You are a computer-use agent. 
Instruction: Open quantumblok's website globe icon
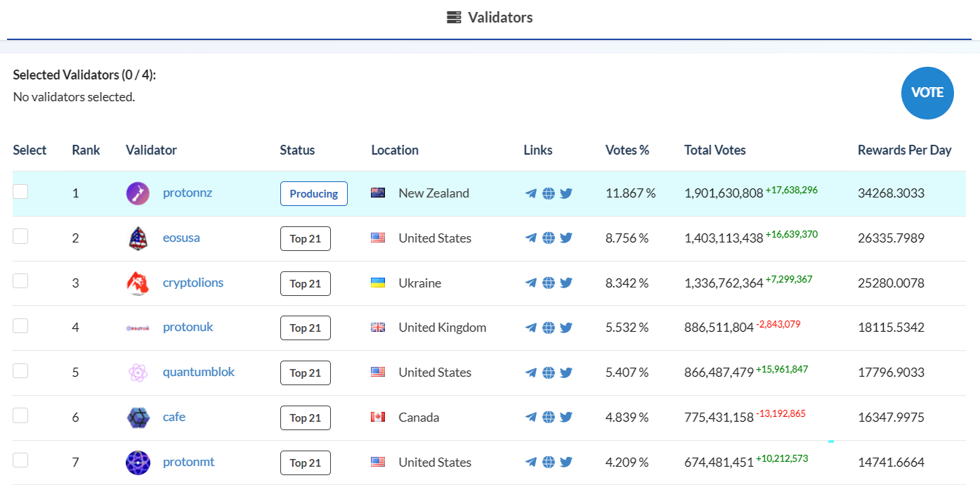(x=549, y=373)
